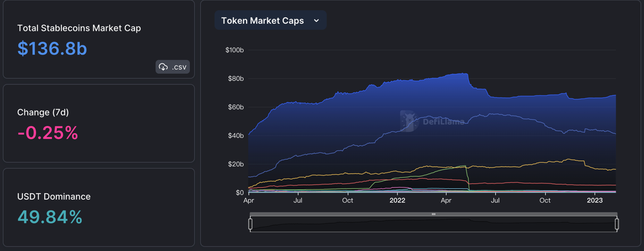644x251 pixels.
Task: Select the 2023 label on time axis
Action: [x=595, y=201]
